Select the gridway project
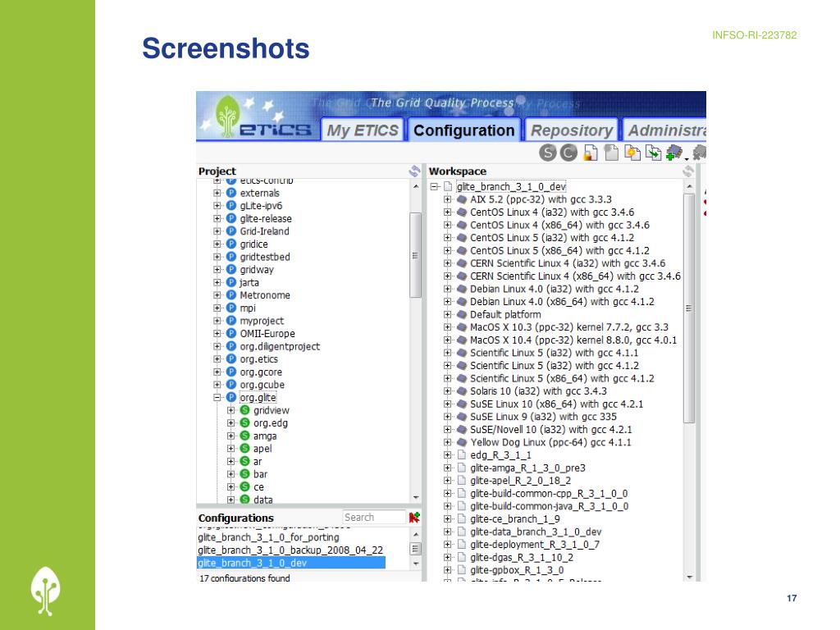The height and width of the screenshot is (630, 840). point(257,269)
